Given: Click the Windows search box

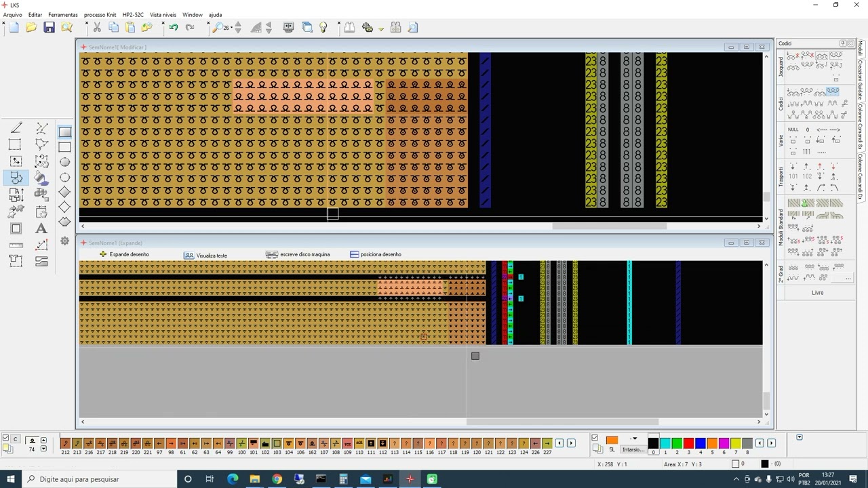Looking at the screenshot, I should [x=98, y=479].
